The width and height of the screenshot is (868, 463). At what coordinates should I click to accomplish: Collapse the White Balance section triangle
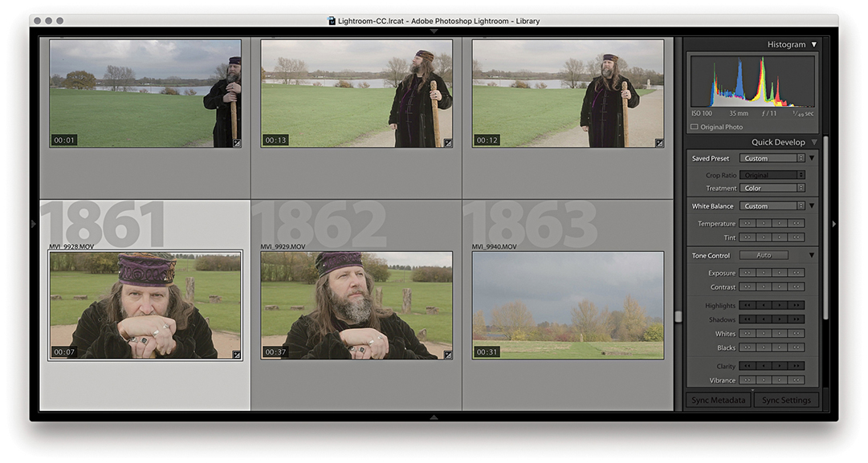point(812,205)
